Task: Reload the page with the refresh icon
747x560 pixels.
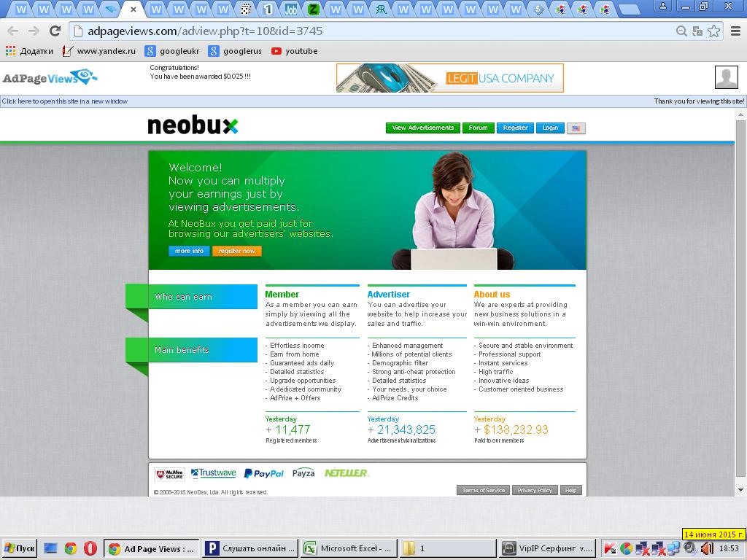Action: [x=55, y=31]
